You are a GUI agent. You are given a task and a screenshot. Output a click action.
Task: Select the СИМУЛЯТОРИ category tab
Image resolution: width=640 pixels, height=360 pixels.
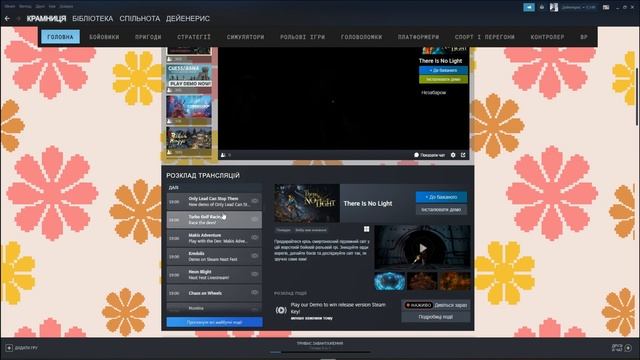(245, 37)
